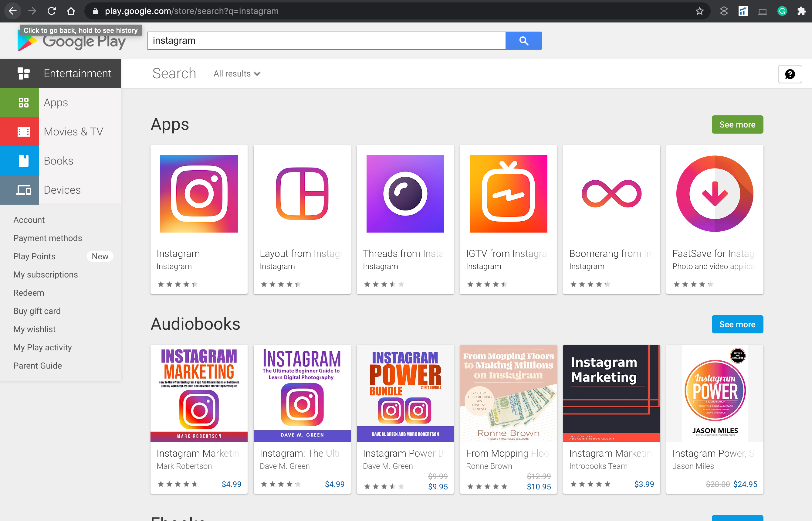Click the Grammarly extension icon
The image size is (812, 521).
(782, 11)
